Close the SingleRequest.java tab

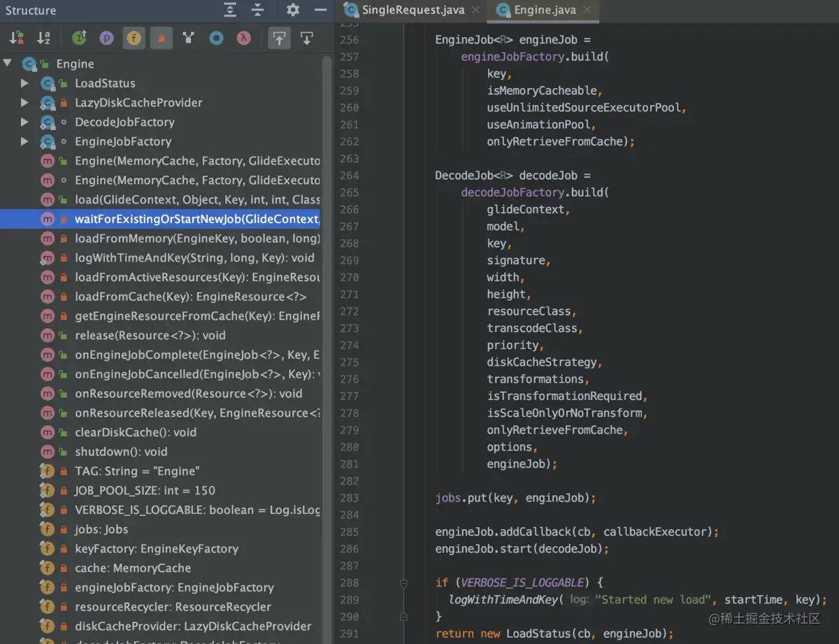tap(476, 10)
